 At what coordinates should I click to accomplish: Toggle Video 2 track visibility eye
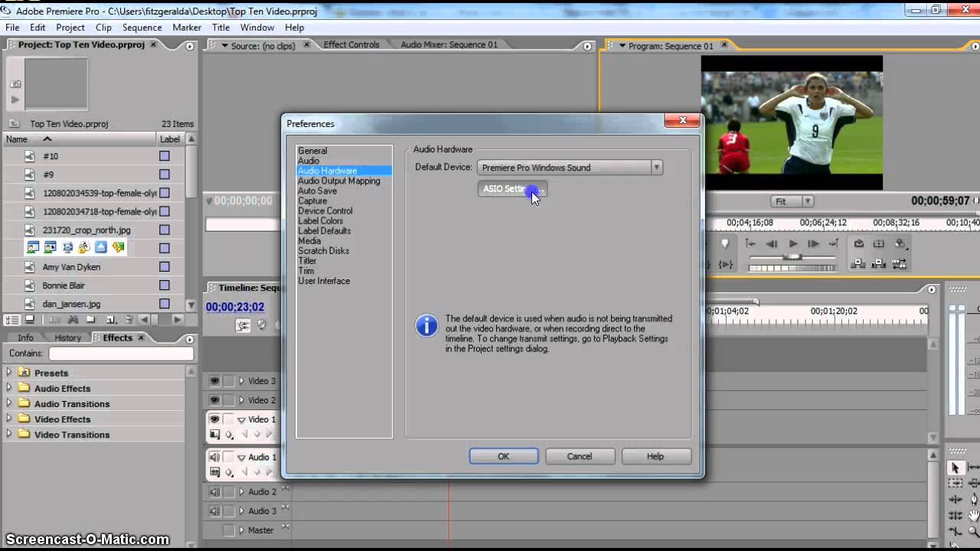pos(214,400)
